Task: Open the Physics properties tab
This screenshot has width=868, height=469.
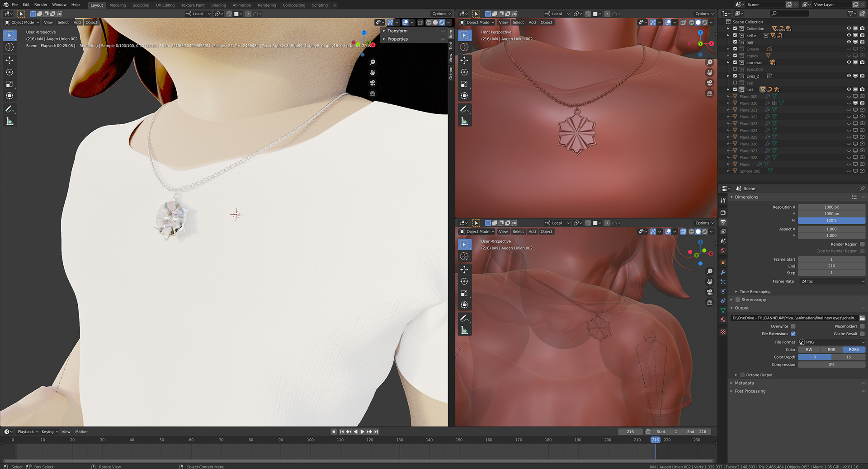Action: coord(723,291)
